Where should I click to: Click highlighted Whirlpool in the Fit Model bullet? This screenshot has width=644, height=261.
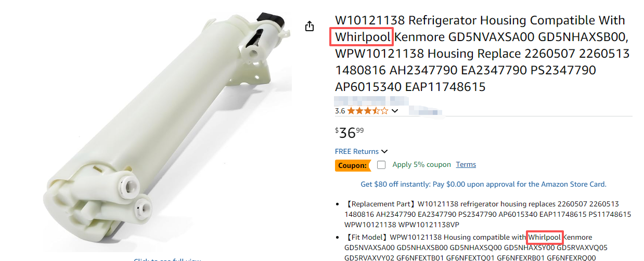click(545, 237)
